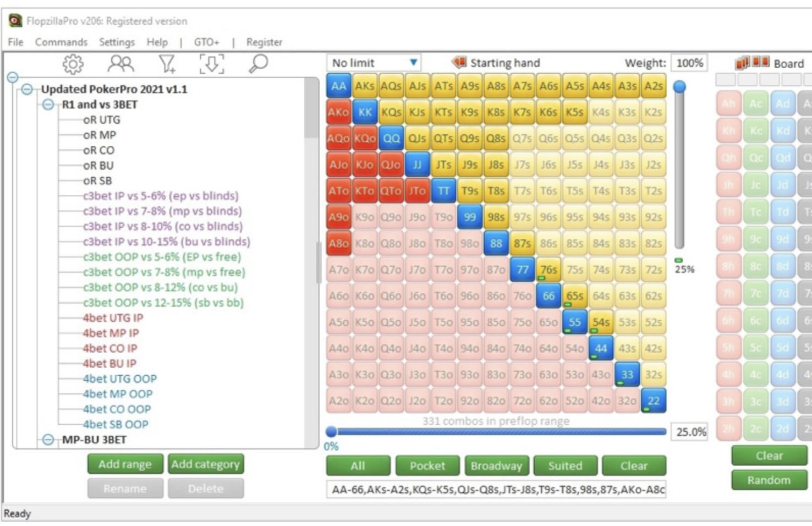Click the two-players icon in toolbar

[120, 64]
